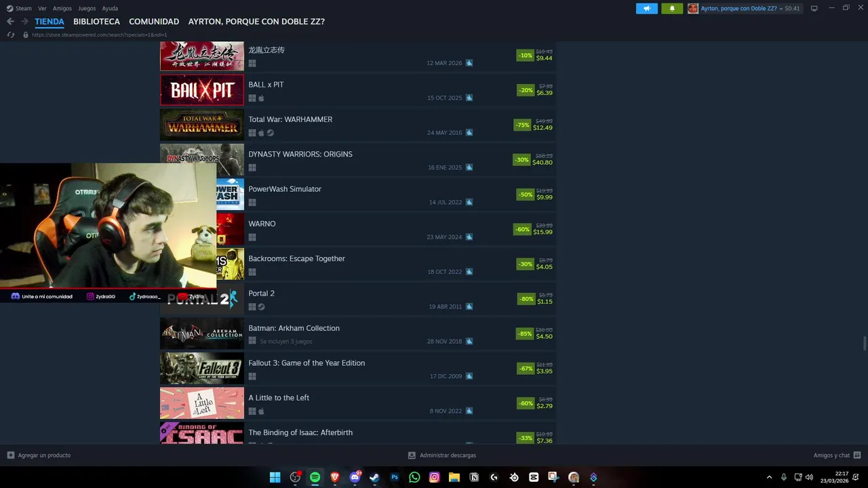Click the BALL x PIT thumbnail
The height and width of the screenshot is (488, 868).
(201, 90)
